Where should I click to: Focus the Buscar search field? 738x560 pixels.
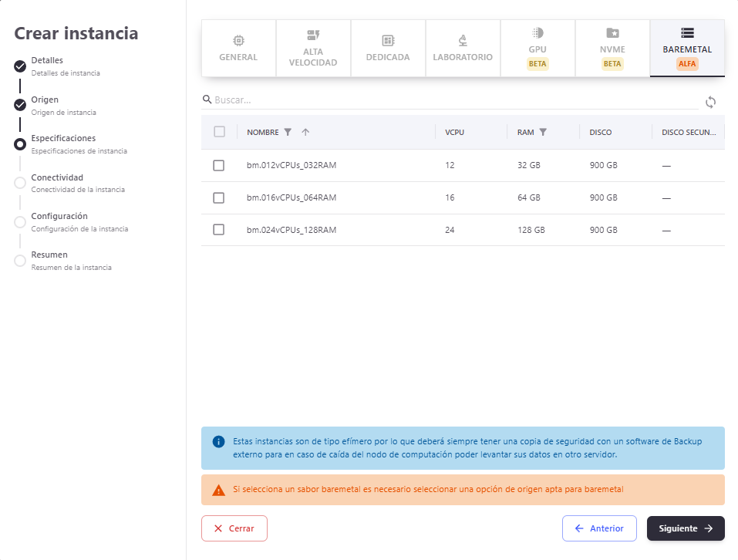click(x=455, y=100)
